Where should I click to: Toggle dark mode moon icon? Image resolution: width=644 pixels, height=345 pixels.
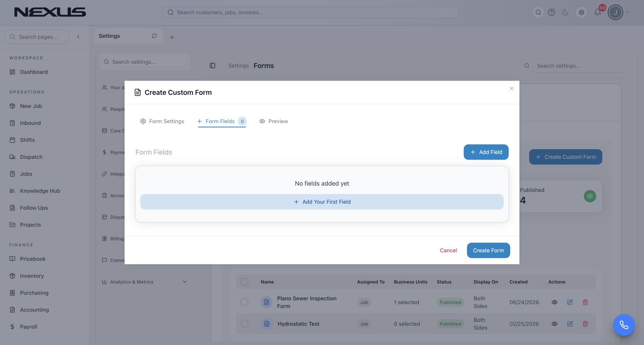565,12
